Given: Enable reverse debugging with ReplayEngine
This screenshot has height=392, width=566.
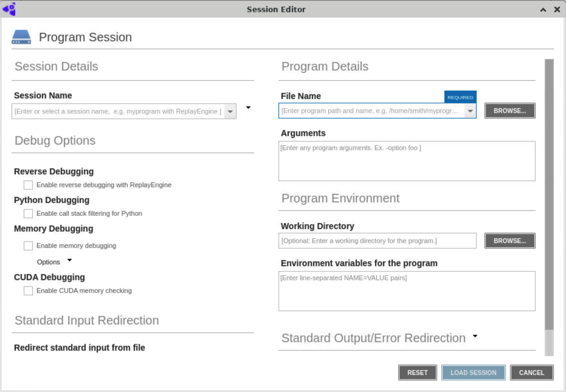Looking at the screenshot, I should coord(28,185).
